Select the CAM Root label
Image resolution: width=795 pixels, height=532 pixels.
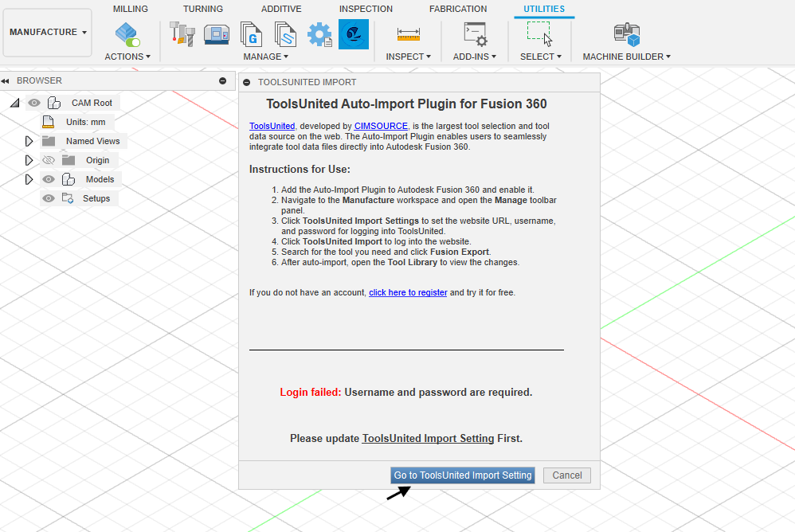tap(92, 103)
